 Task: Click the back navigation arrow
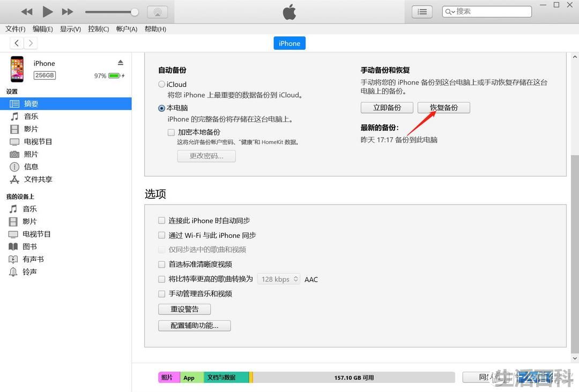[17, 43]
